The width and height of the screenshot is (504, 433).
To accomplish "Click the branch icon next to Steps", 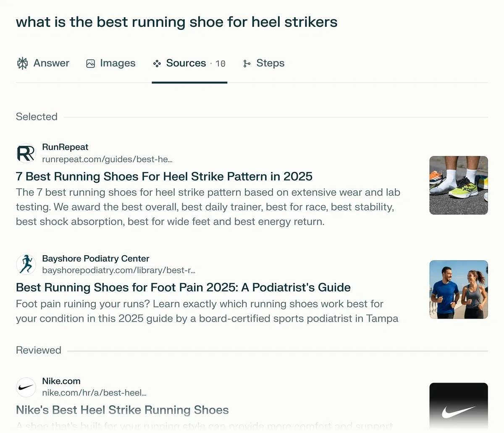I will click(247, 63).
